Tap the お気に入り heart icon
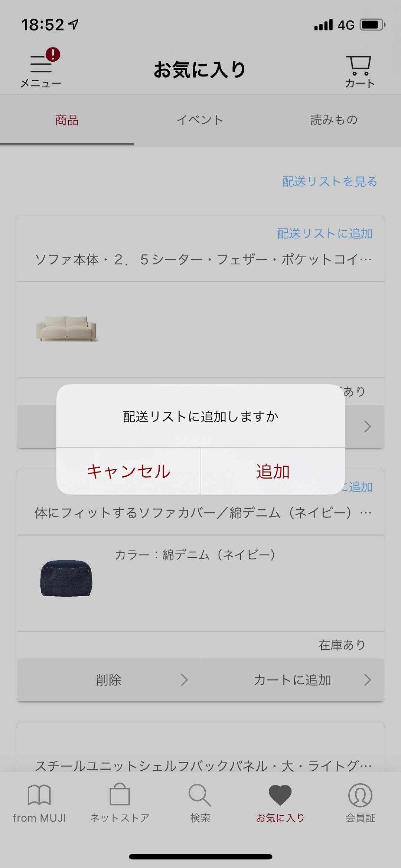Screen dimensions: 401x868 280,795
